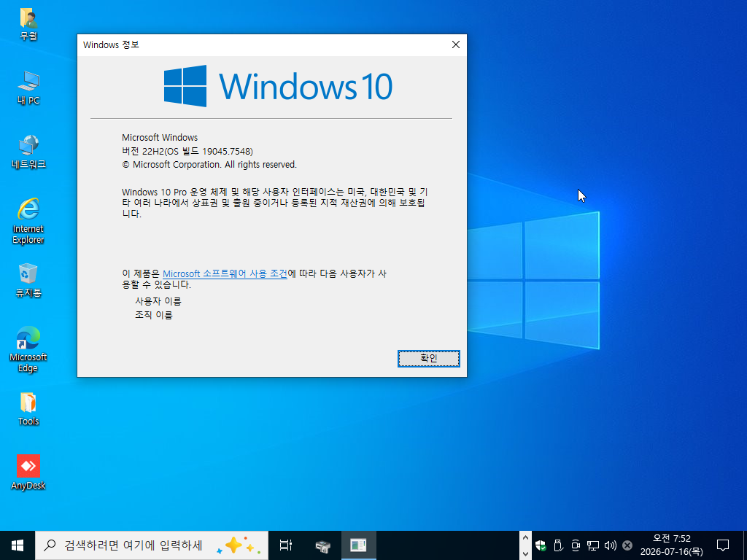Click the '사용자 이름' label
Screen dimensions: 747x560
158,301
